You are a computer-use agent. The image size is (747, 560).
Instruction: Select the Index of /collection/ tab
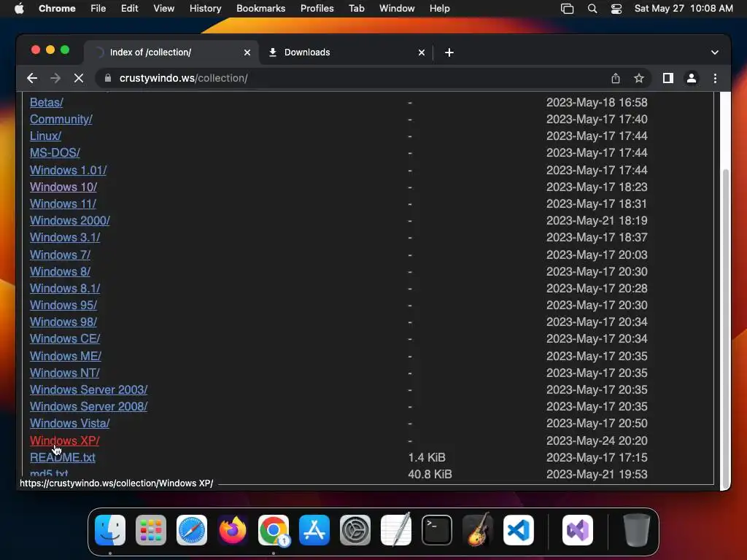(x=171, y=52)
